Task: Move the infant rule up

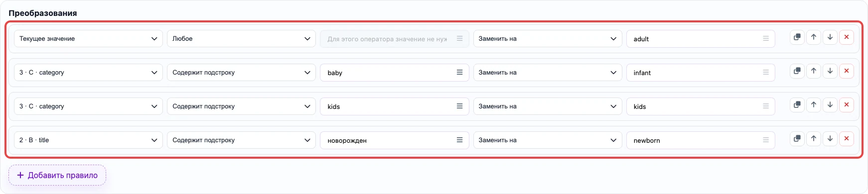Action: click(814, 71)
